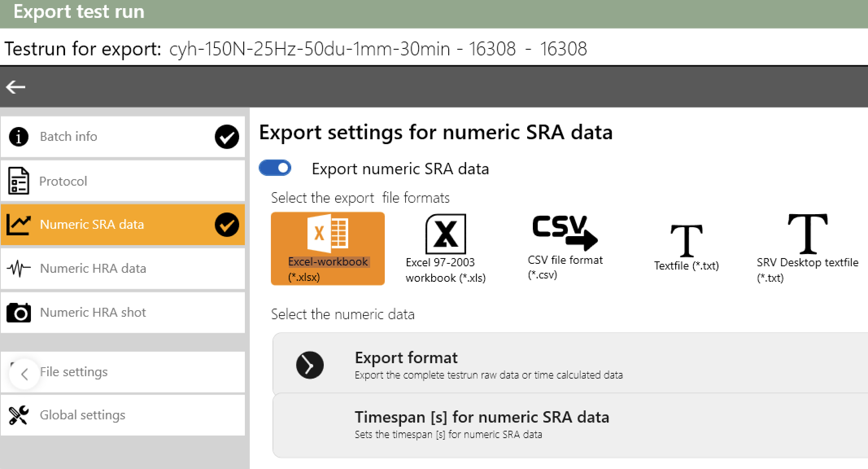This screenshot has width=868, height=469.
Task: Select the Excel 97-2003 xls format icon
Action: click(446, 234)
